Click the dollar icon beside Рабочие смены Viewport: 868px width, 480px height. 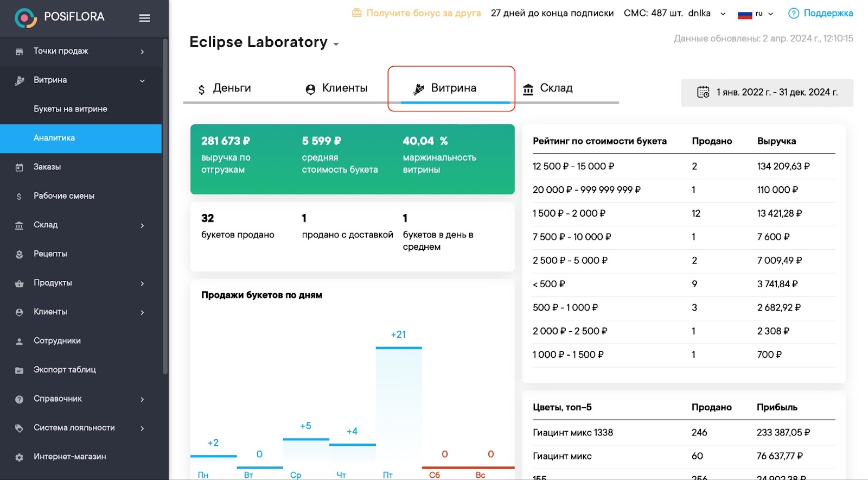20,197
